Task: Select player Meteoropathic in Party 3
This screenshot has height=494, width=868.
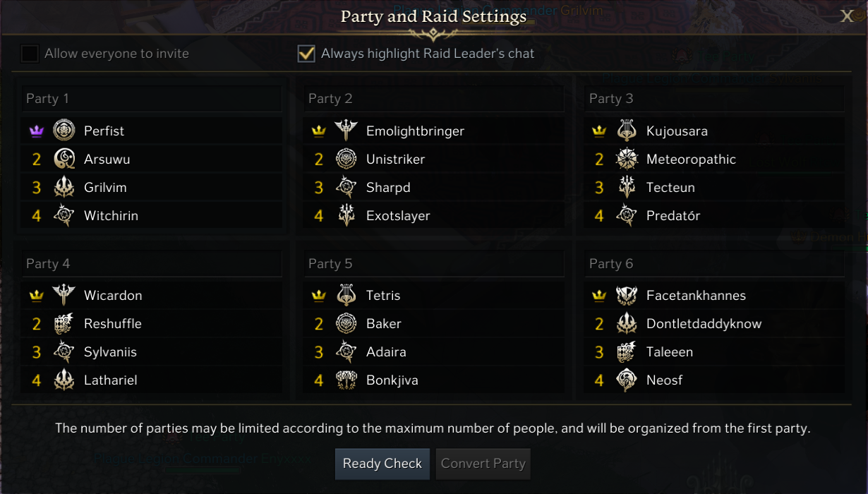Action: tap(691, 159)
